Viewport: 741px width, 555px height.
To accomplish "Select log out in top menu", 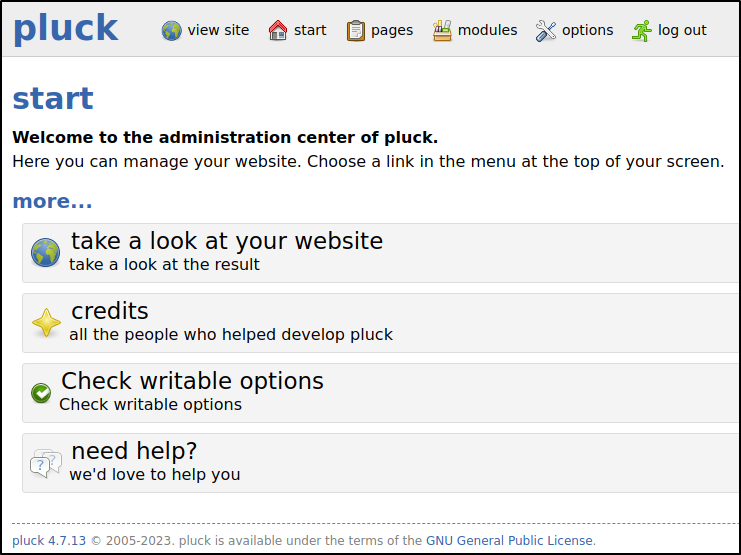I will (x=682, y=30).
